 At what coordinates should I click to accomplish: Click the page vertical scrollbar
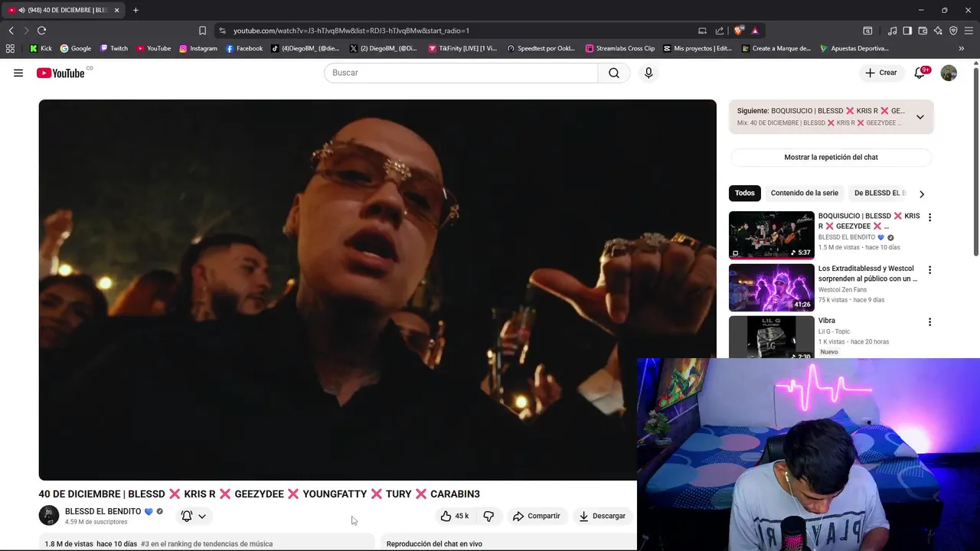976,161
